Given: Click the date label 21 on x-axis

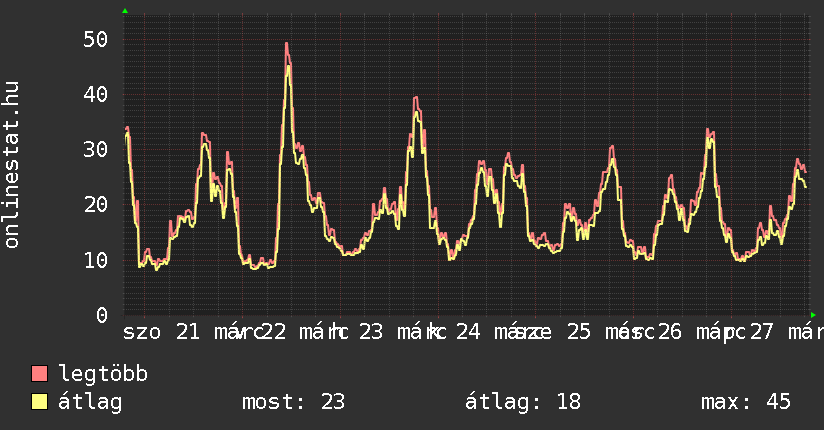Looking at the screenshot, I should (187, 331).
